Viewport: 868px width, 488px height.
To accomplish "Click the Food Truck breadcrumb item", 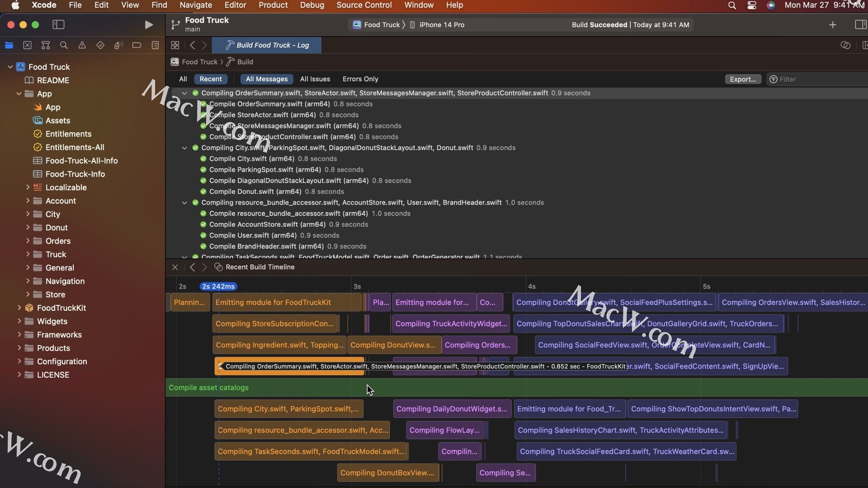I will pos(194,62).
